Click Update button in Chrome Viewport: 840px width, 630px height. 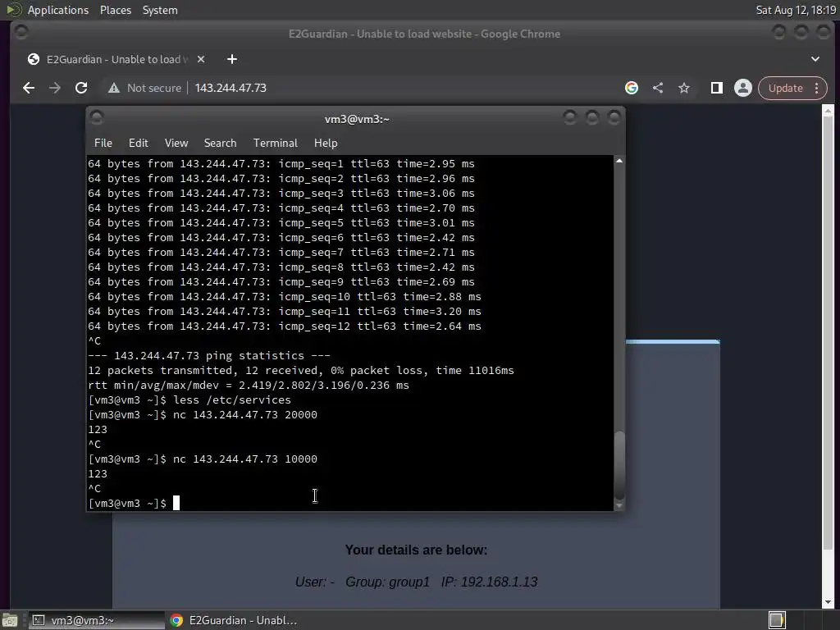click(785, 88)
